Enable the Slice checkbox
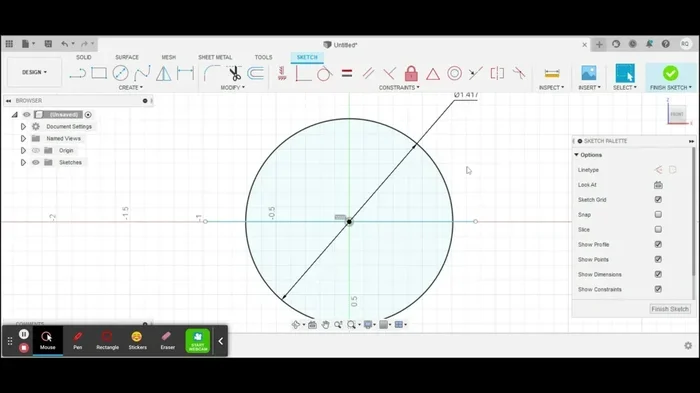The image size is (700, 393). tap(658, 230)
